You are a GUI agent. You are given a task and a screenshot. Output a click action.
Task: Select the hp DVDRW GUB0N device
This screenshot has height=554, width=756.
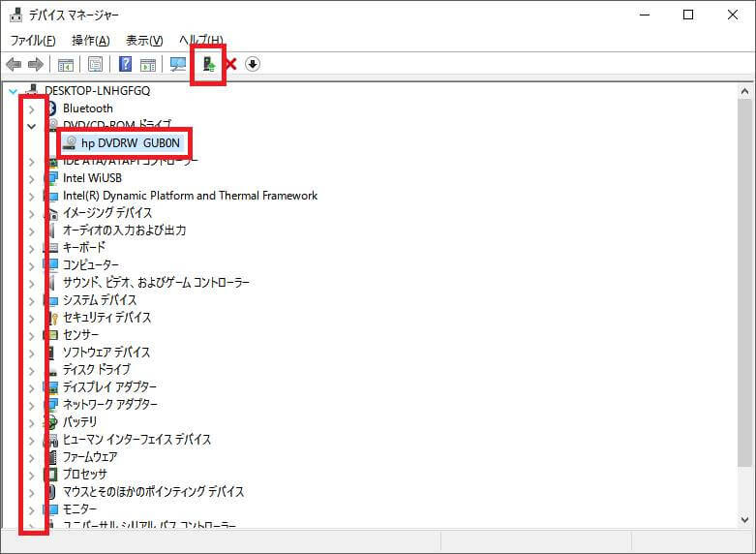pyautogui.click(x=131, y=142)
